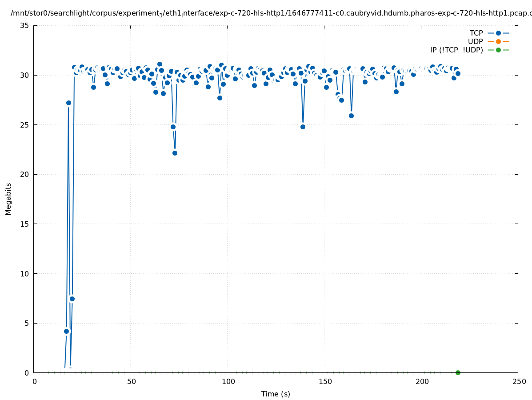Viewport: 532px width, 400px height.
Task: Select the TCP dip point near 138 seconds
Action: 303,127
